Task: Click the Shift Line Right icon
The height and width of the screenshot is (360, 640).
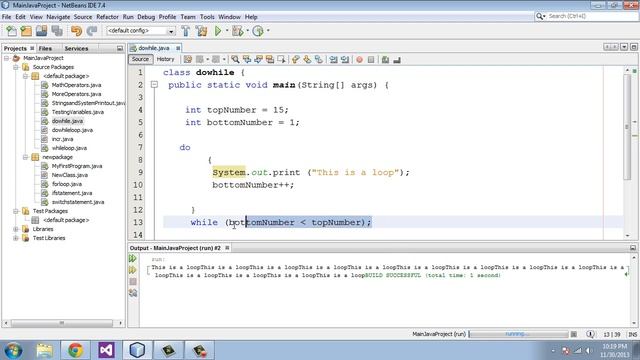Action: [345, 60]
